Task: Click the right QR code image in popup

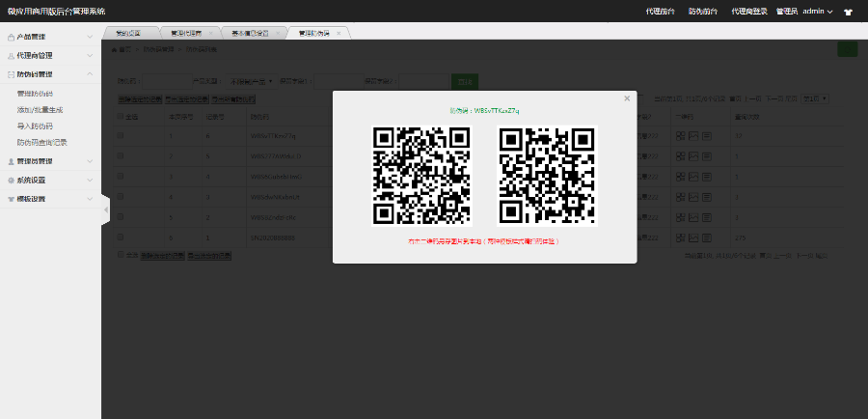Action: 547,176
